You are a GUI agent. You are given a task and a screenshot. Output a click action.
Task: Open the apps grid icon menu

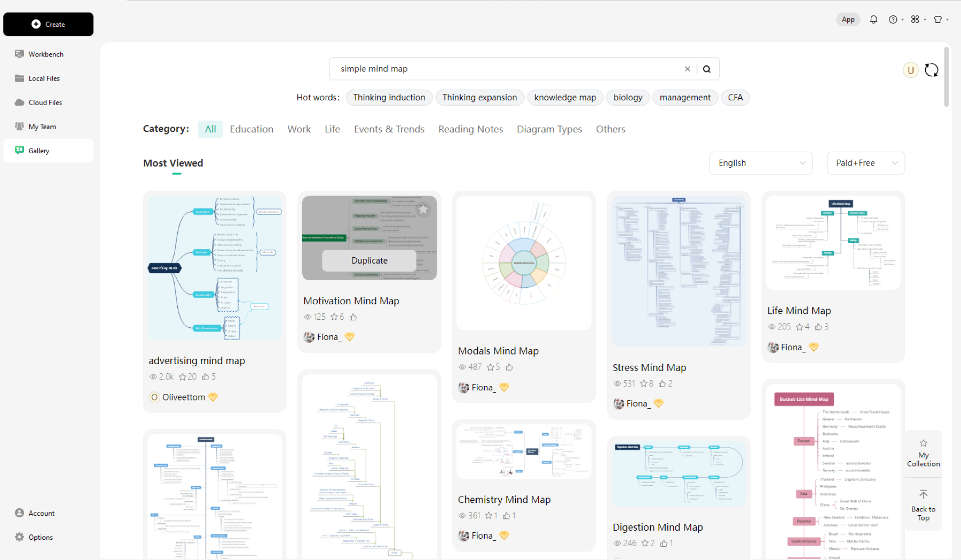(918, 20)
